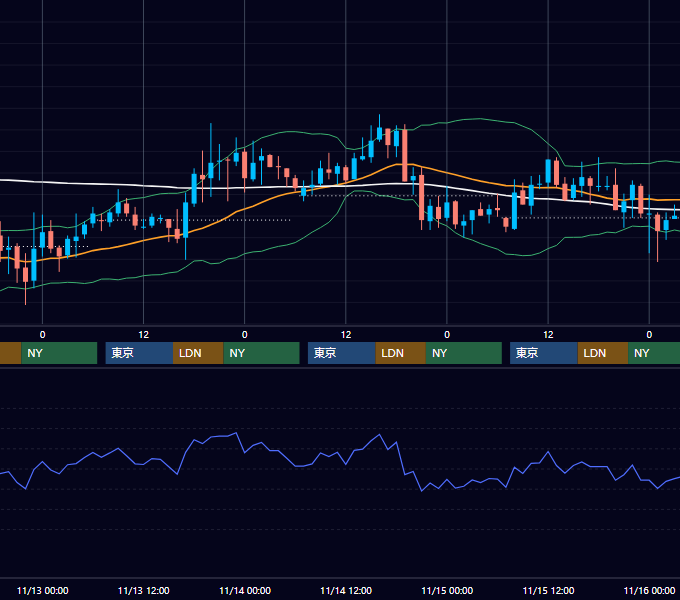The height and width of the screenshot is (600, 680).
Task: Click the 11/15 00:00 date label
Action: click(x=447, y=590)
